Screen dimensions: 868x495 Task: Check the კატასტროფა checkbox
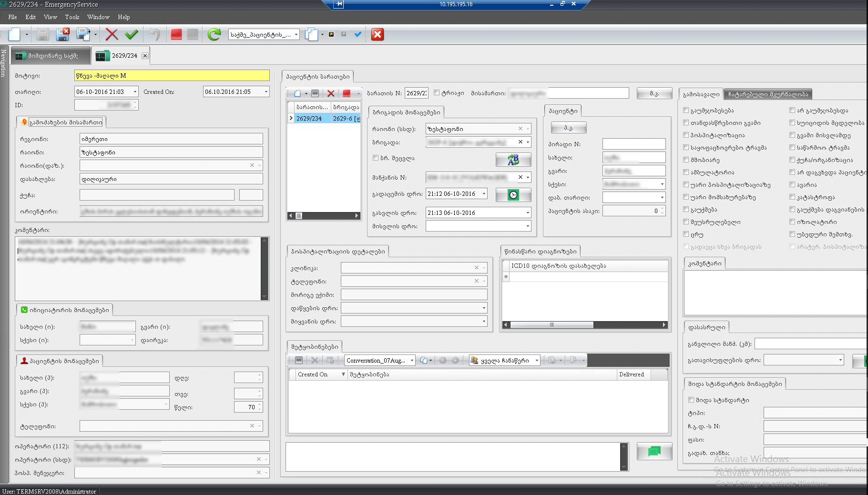792,197
